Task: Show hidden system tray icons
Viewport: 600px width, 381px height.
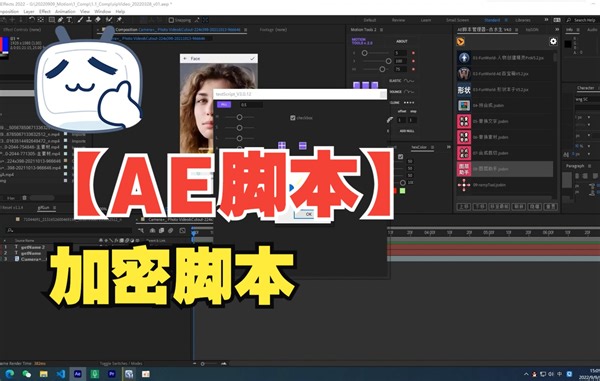Action: [526, 374]
